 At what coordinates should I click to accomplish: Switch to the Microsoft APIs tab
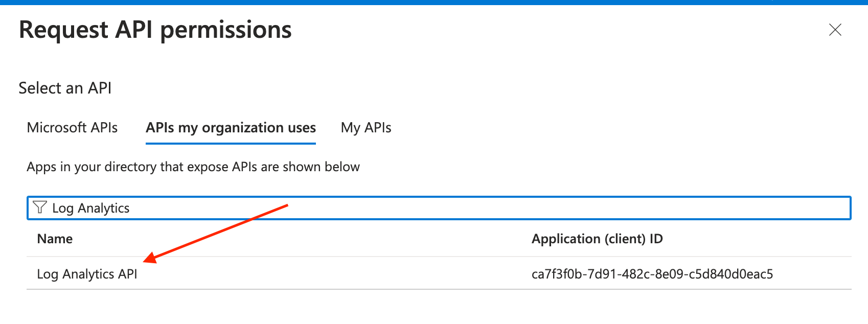[x=72, y=127]
